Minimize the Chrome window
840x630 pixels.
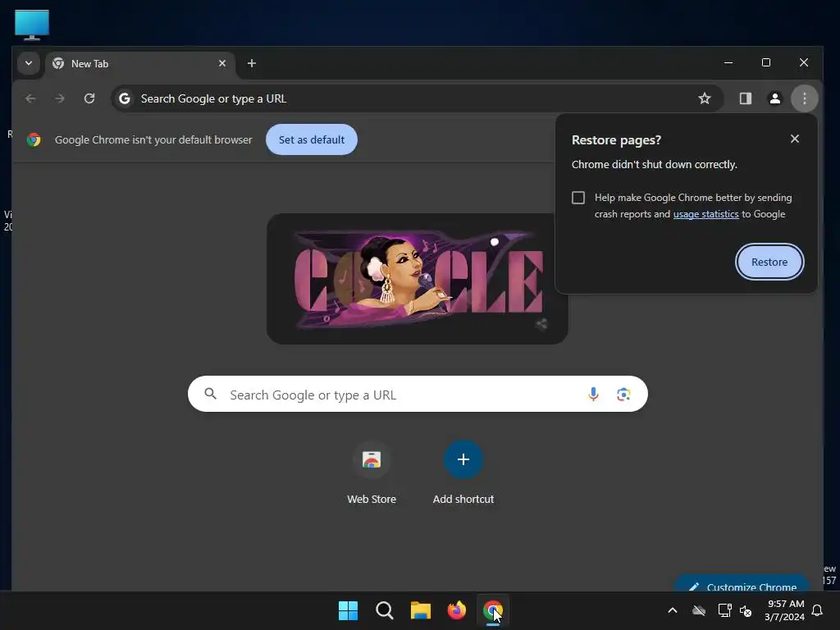728,62
